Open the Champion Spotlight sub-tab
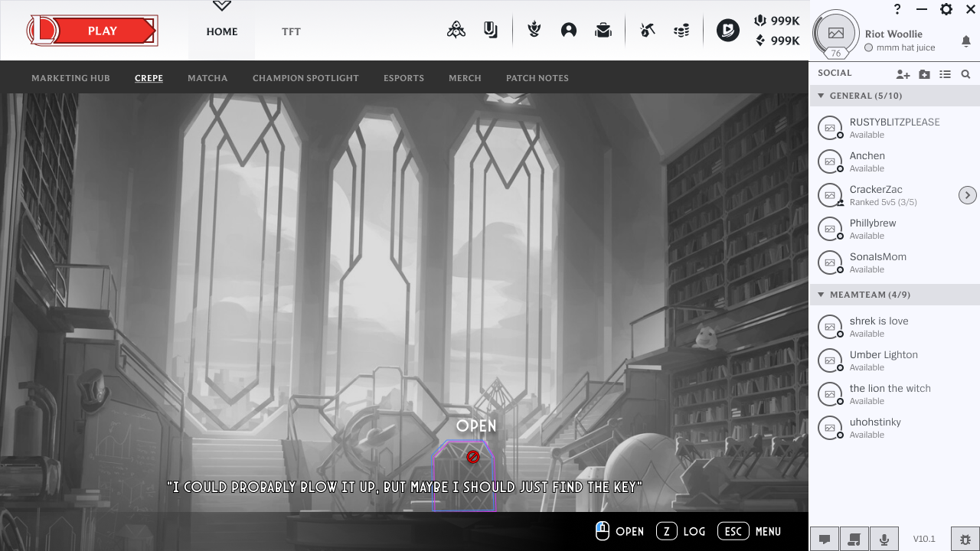 pyautogui.click(x=305, y=78)
